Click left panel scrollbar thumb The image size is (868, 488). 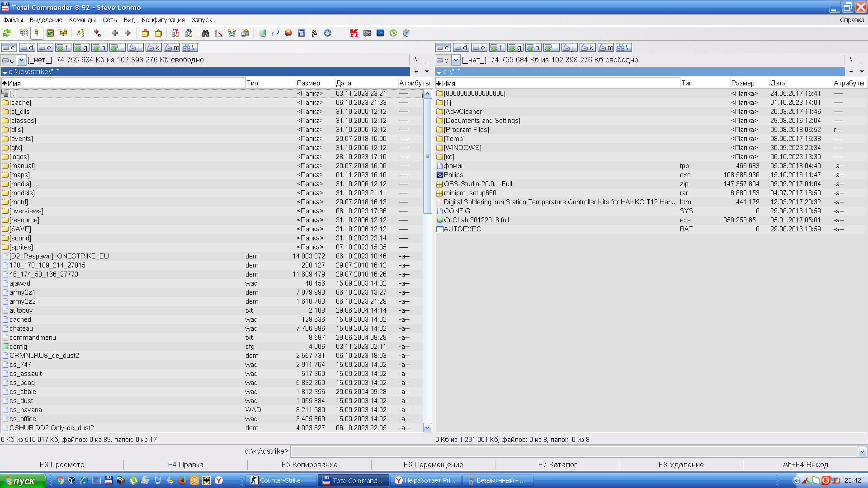click(428, 156)
